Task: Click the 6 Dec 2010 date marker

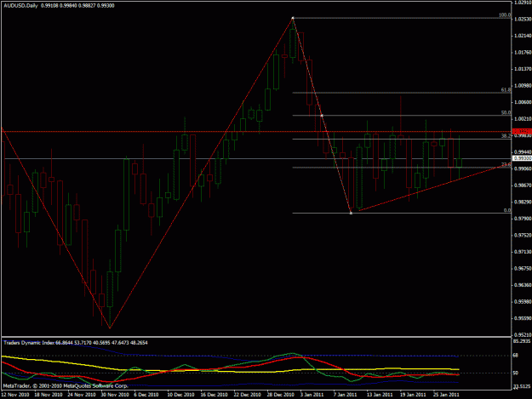Action: [146, 395]
